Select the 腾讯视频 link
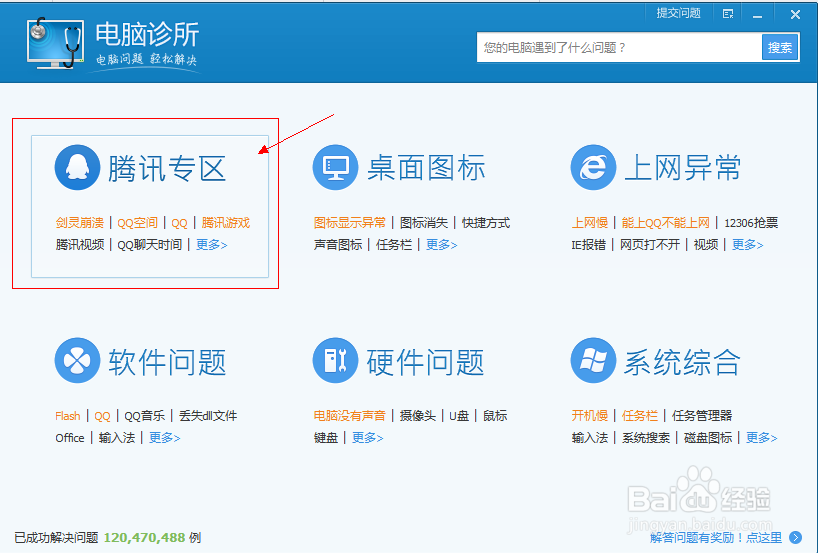The width and height of the screenshot is (818, 553). 80,245
